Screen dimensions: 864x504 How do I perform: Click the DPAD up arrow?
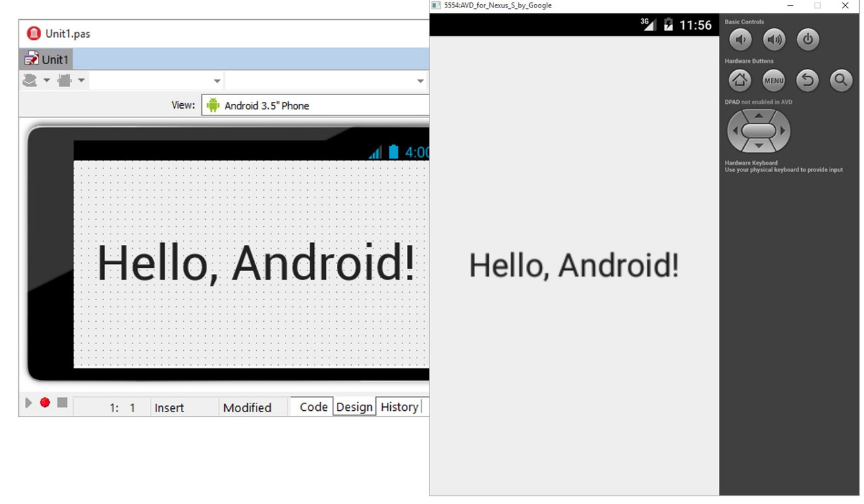pyautogui.click(x=759, y=115)
